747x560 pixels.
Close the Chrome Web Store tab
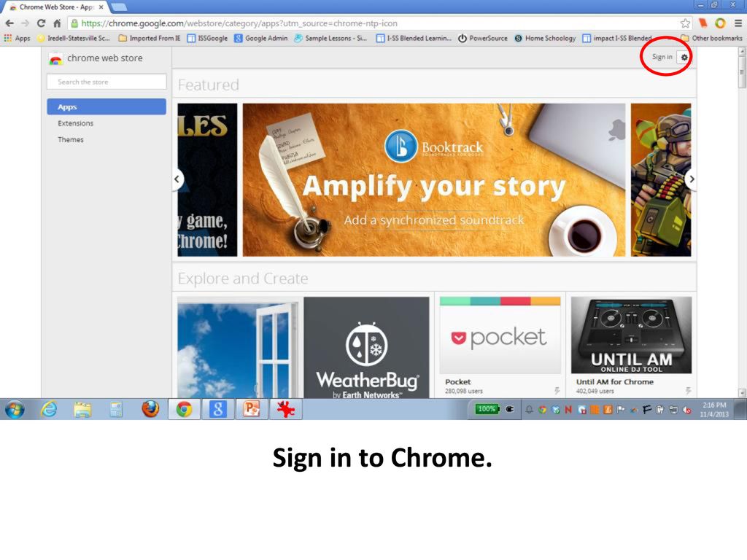point(101,7)
